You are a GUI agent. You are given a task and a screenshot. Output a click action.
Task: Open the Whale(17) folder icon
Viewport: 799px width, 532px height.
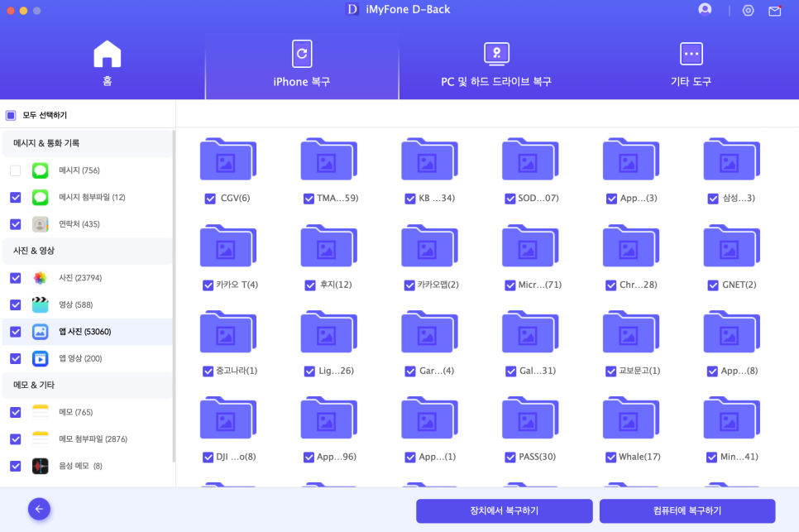(631, 418)
